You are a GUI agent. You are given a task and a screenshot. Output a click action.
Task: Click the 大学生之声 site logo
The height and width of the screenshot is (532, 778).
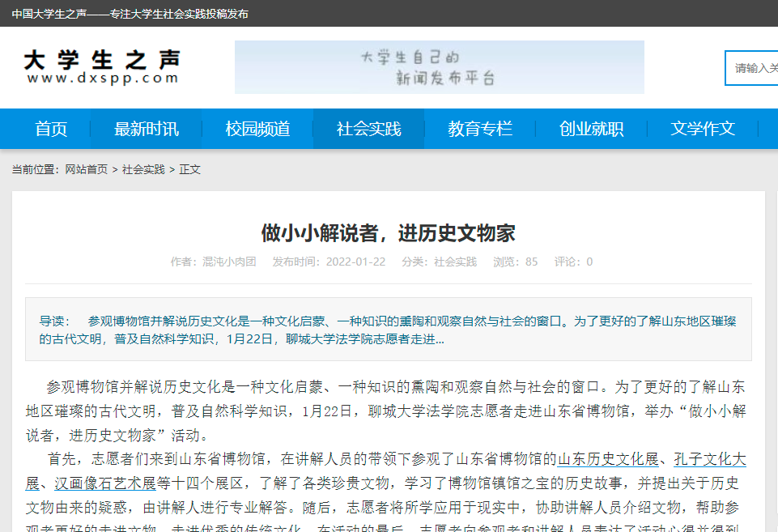pos(102,66)
